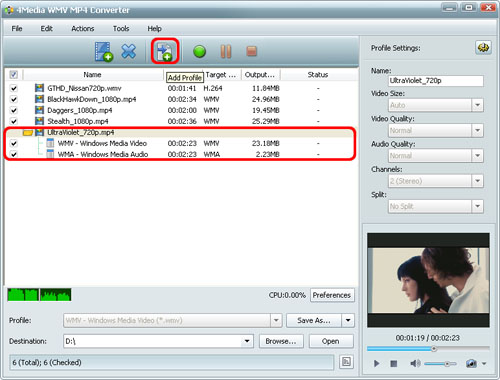Viewport: 500px width, 380px height.
Task: Uncheck GTHD_Nissan720p.wmv
Action: 14,88
